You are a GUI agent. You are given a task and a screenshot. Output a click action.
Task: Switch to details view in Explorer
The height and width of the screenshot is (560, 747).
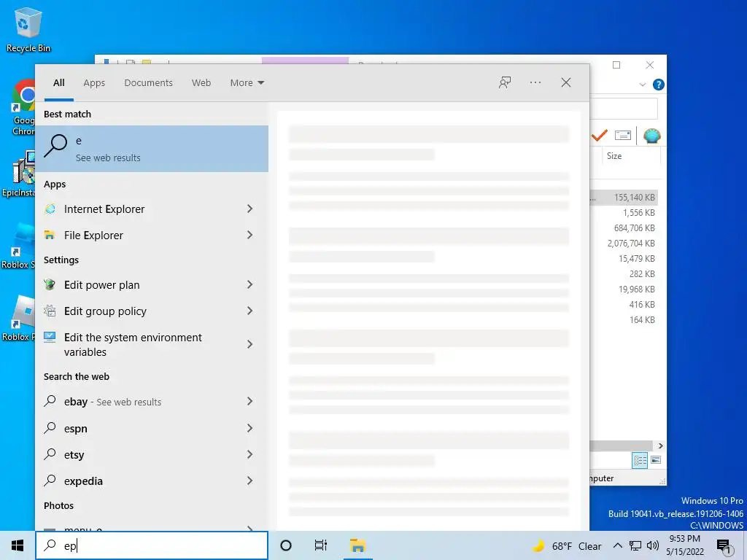pyautogui.click(x=640, y=460)
